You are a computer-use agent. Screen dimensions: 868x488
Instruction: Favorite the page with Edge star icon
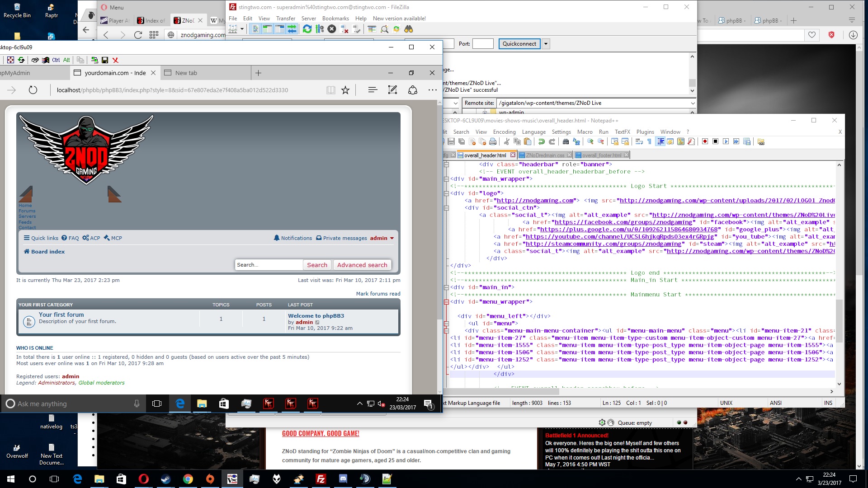point(345,90)
